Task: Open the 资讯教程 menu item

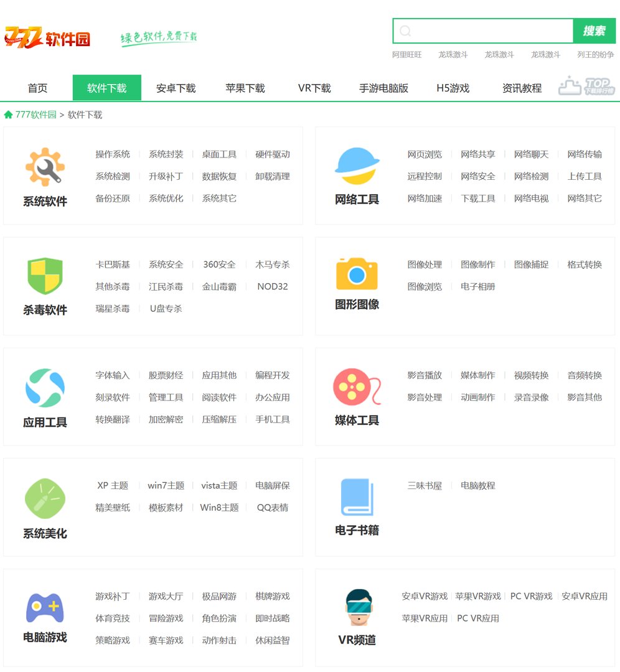Action: 521,88
